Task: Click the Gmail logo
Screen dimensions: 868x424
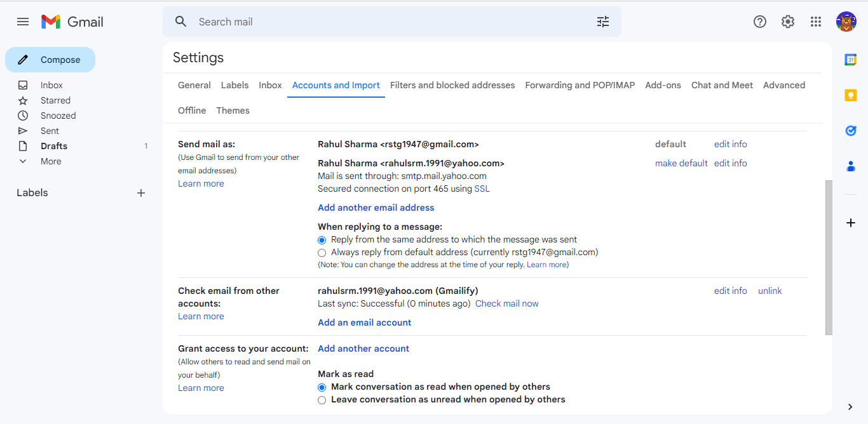Action: click(x=72, y=22)
